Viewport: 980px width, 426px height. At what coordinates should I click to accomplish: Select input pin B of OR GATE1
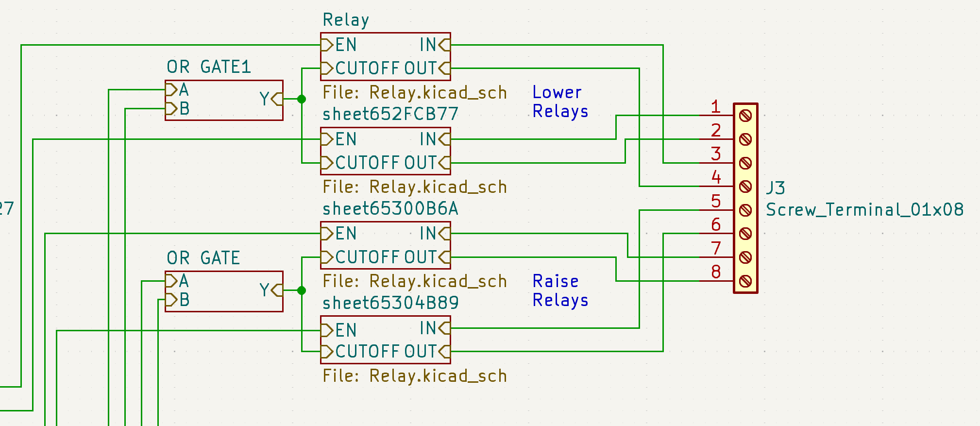coord(177,109)
